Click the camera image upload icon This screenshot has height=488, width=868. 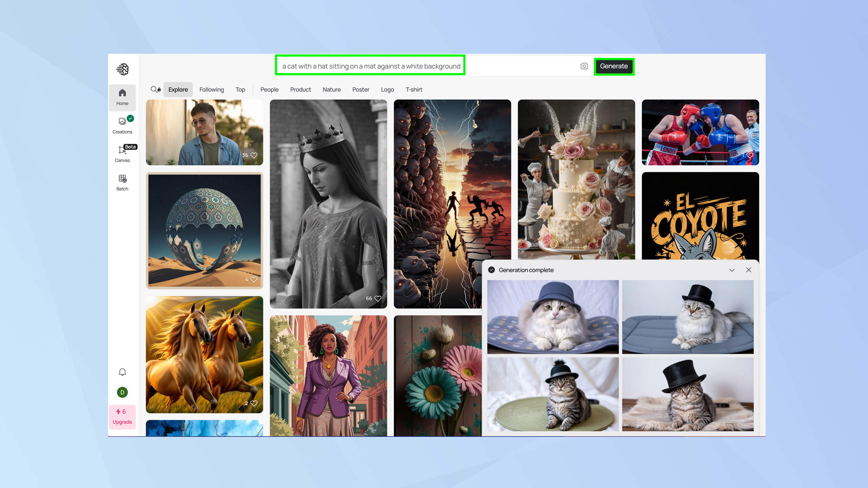point(584,66)
